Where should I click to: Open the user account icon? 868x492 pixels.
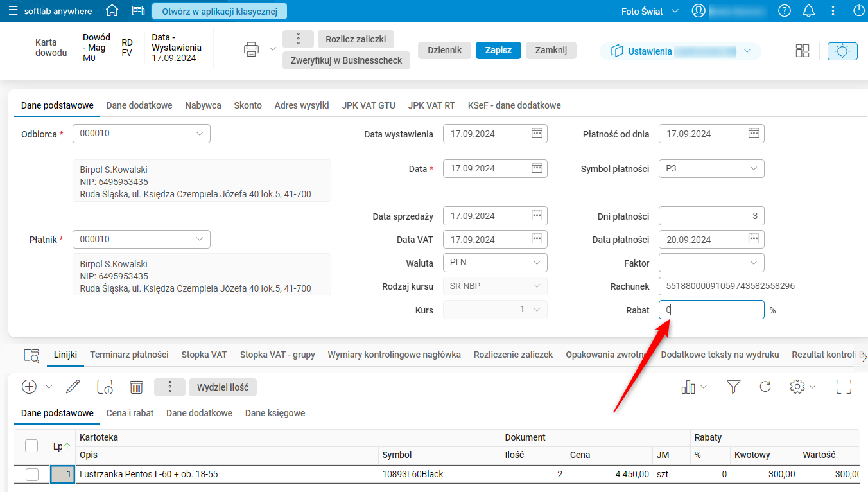pyautogui.click(x=699, y=11)
